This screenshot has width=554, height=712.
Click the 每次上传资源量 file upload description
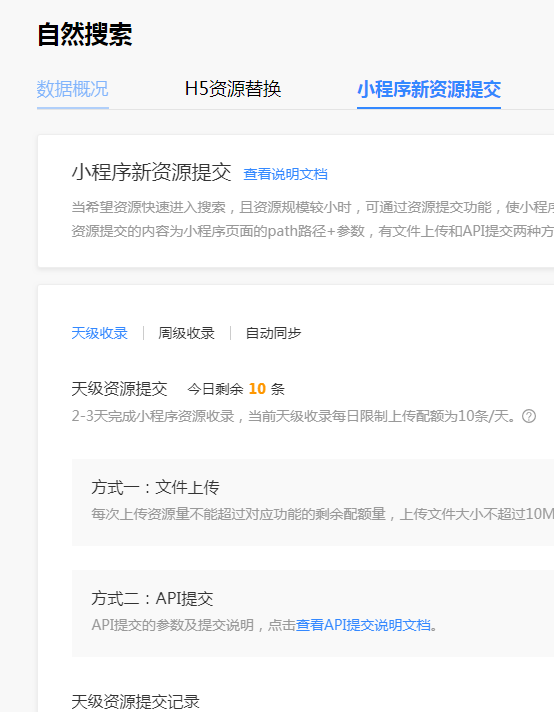pos(322,514)
